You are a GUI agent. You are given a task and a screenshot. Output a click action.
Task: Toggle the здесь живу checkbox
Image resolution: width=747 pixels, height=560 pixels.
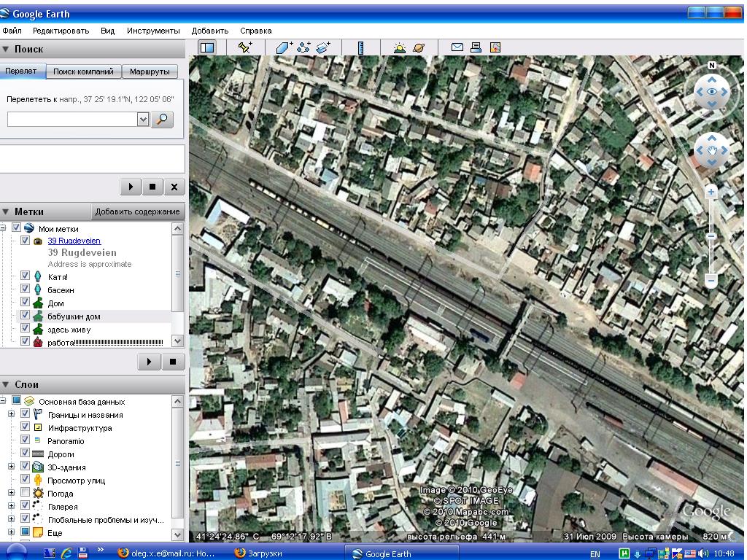(x=26, y=328)
